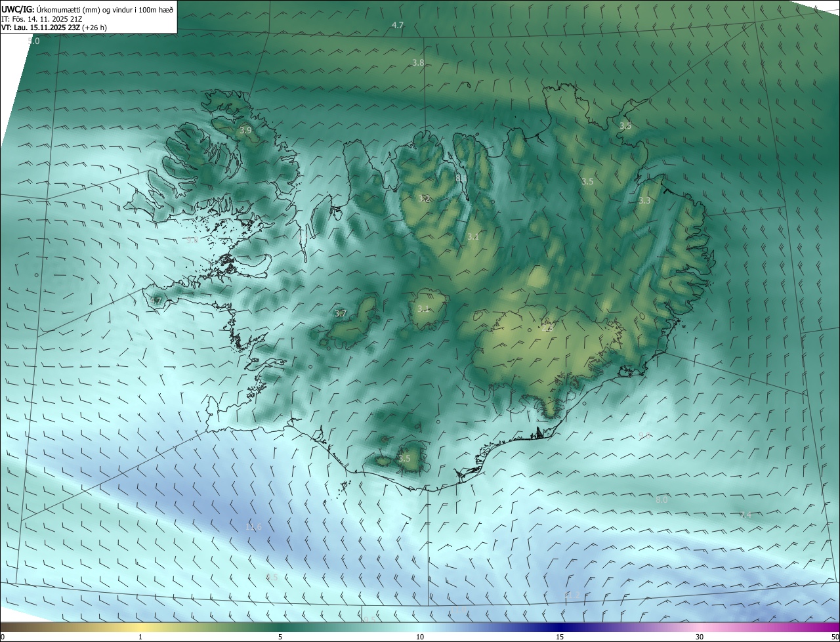The height and width of the screenshot is (642, 840).
Task: Click the 'UWC/IG: Úrkomumætti (mm)' title line
Action: (87, 9)
